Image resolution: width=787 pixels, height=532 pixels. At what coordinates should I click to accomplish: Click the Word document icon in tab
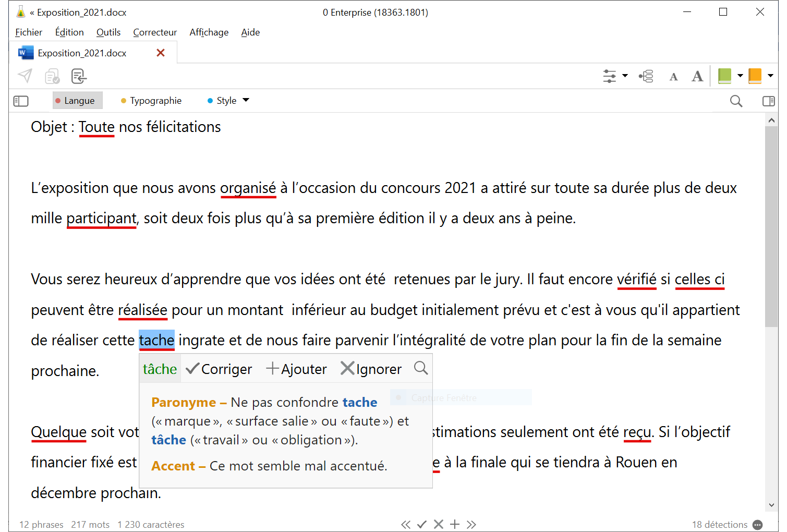click(x=26, y=53)
